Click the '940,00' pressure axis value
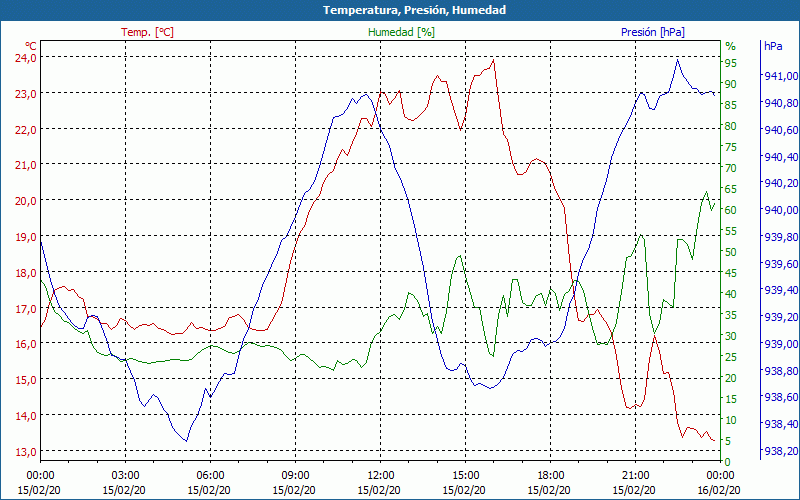The image size is (800, 500). coord(781,210)
